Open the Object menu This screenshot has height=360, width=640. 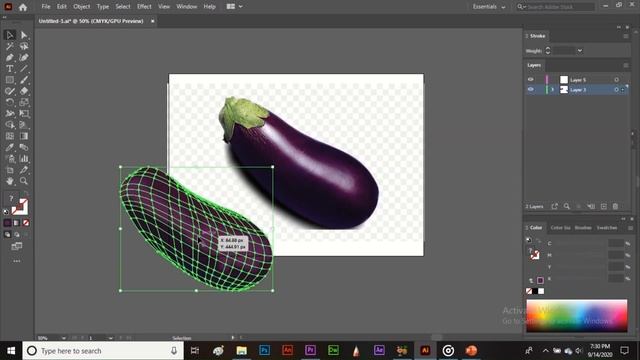point(82,7)
